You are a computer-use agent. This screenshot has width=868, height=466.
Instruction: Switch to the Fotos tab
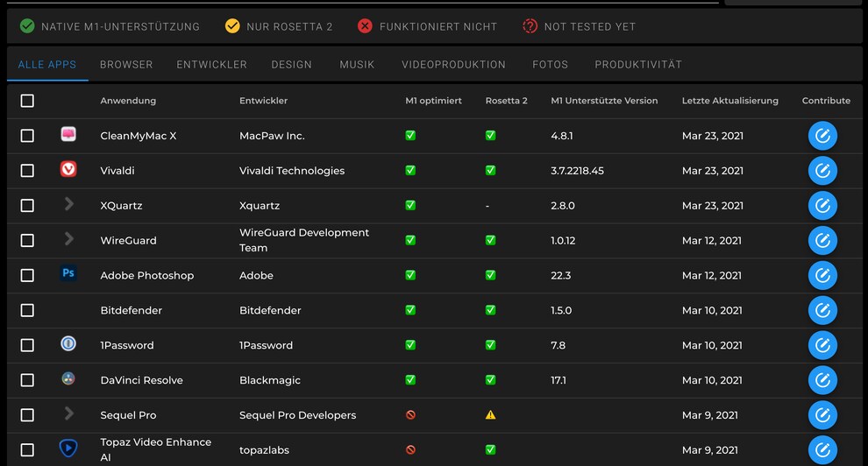pos(551,65)
